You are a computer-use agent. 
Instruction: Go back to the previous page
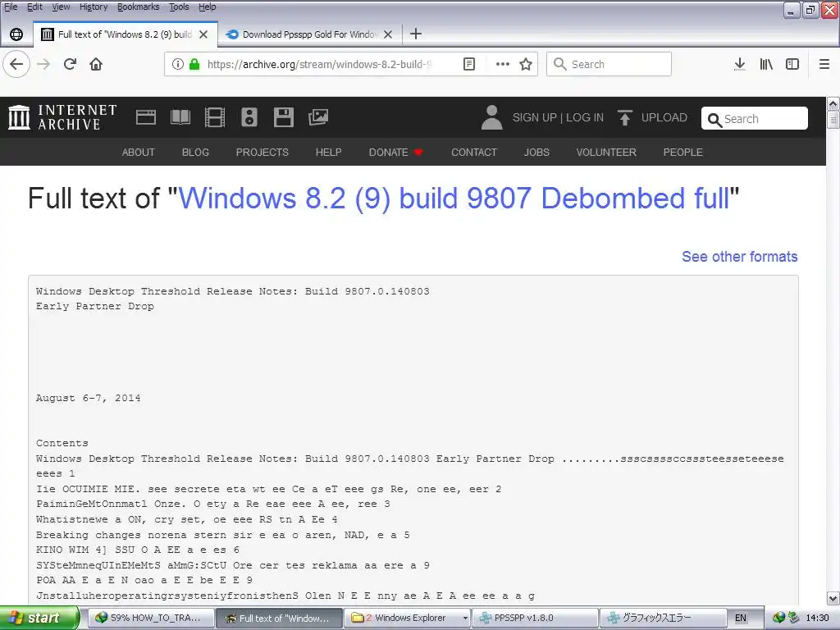pyautogui.click(x=16, y=64)
